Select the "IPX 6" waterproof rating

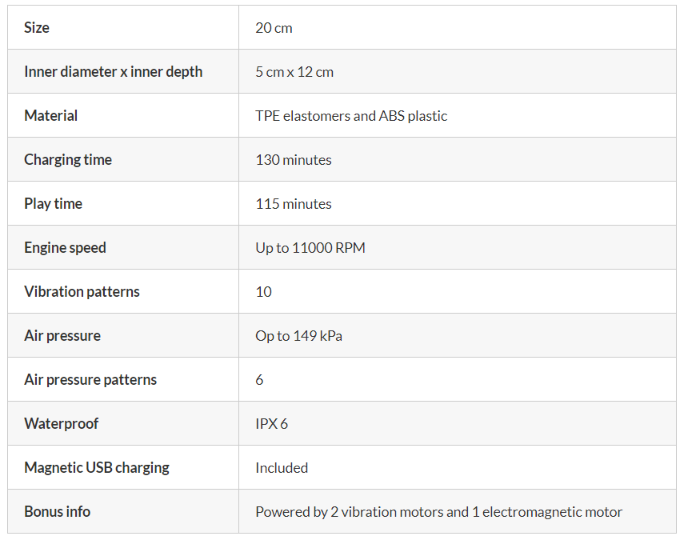pyautogui.click(x=272, y=424)
